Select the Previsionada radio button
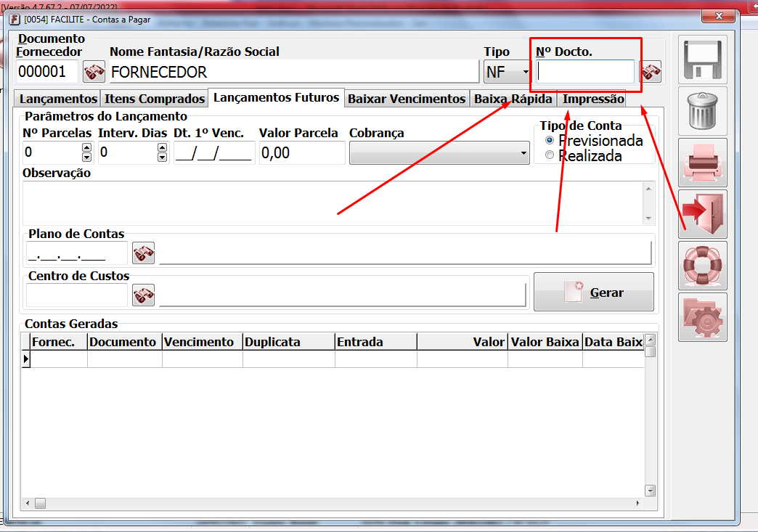This screenshot has width=758, height=532. tap(550, 140)
